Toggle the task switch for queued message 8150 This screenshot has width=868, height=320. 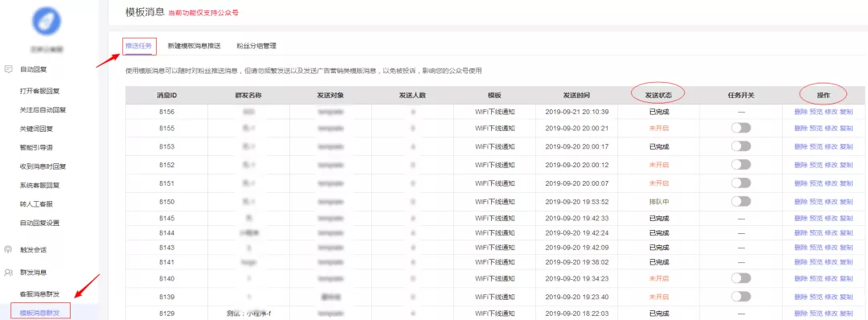click(x=741, y=201)
